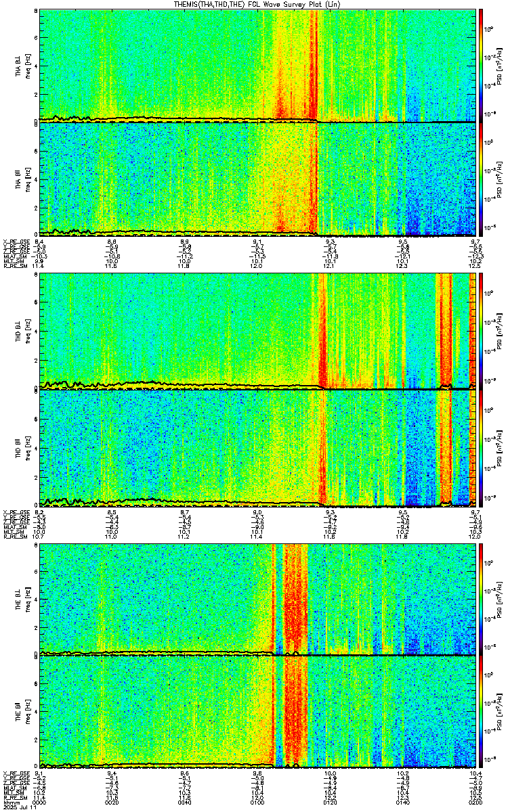This screenshot has width=508, height=812.
Task: Click the 'hhmm' time axis label
Action: (10, 803)
